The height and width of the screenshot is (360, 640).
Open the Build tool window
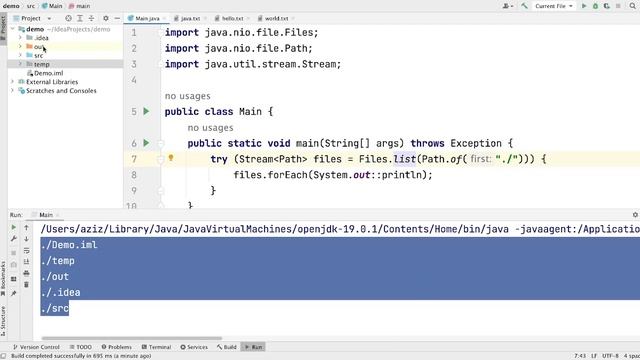click(x=227, y=347)
